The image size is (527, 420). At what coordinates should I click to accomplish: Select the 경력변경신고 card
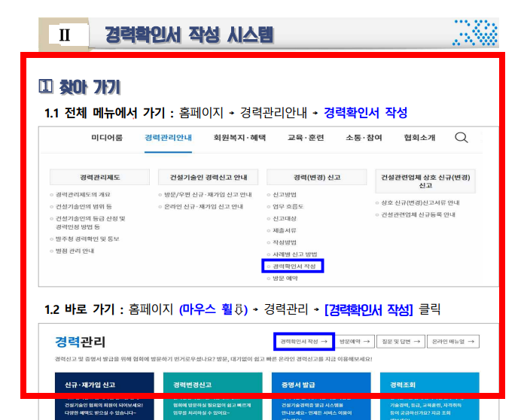pos(213,396)
